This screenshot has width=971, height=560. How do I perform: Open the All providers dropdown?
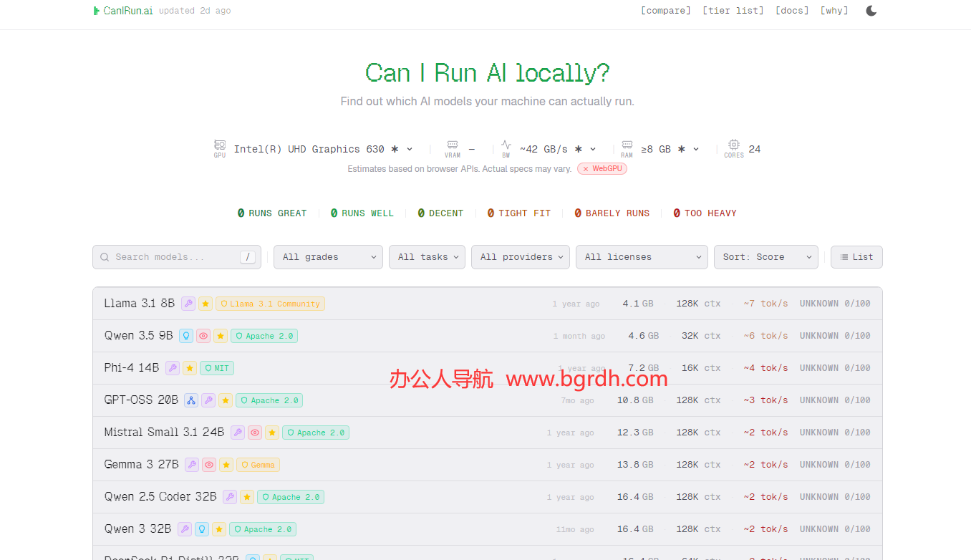coord(521,257)
